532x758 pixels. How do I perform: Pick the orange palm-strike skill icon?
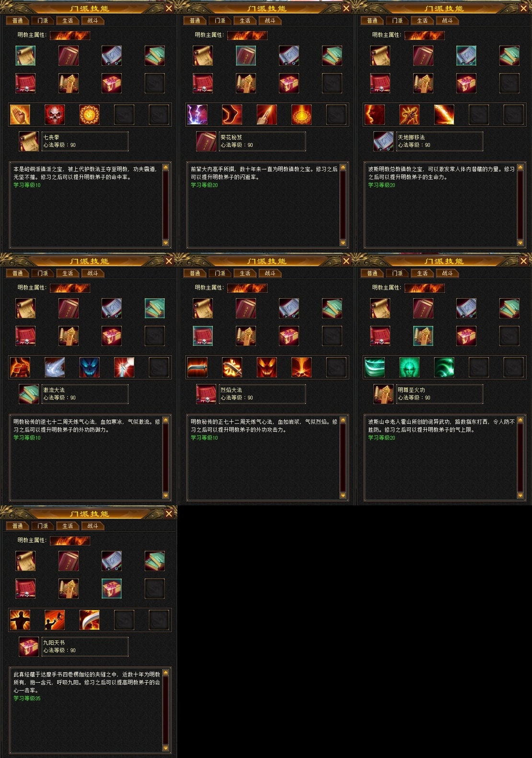(x=20, y=115)
